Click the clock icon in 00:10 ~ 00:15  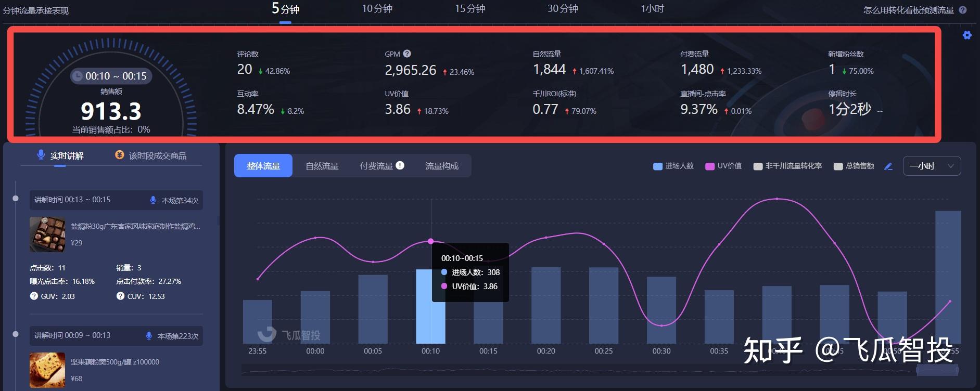[x=78, y=76]
